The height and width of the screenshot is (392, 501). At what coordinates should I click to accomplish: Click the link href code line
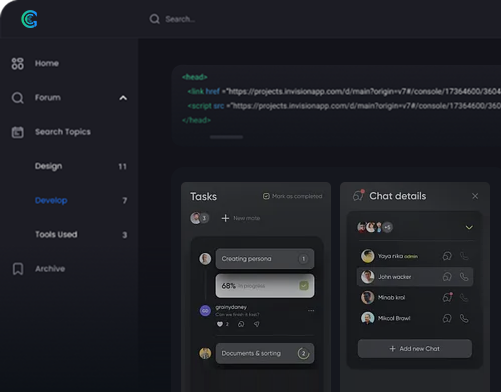click(344, 91)
